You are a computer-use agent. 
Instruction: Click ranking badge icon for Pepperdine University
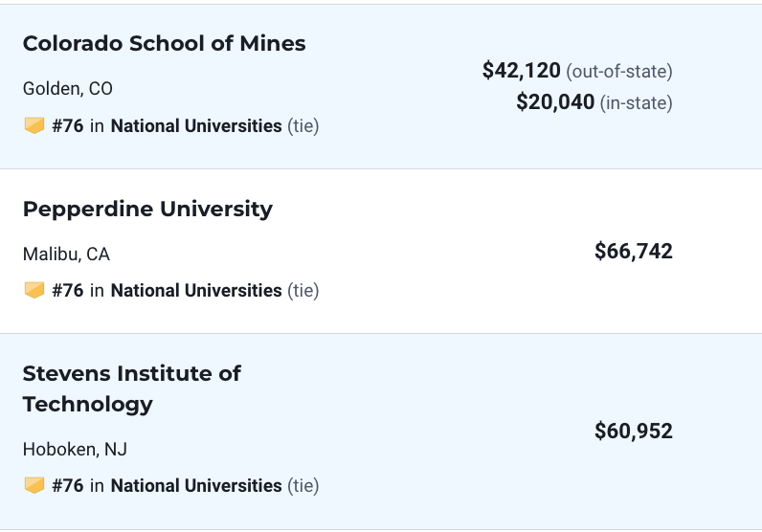coord(34,291)
